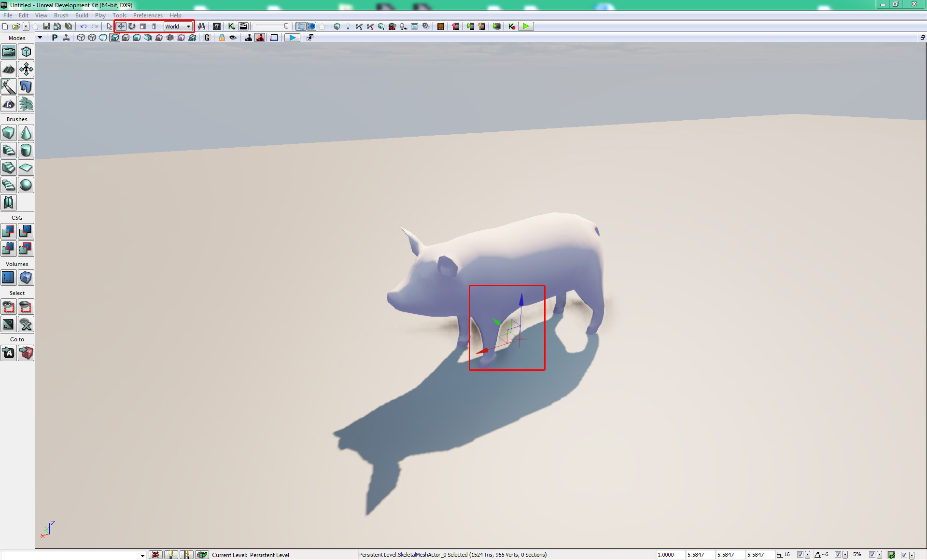Screen dimensions: 927x560
Task: Create a Cylinder builder brush
Action: pos(26,150)
